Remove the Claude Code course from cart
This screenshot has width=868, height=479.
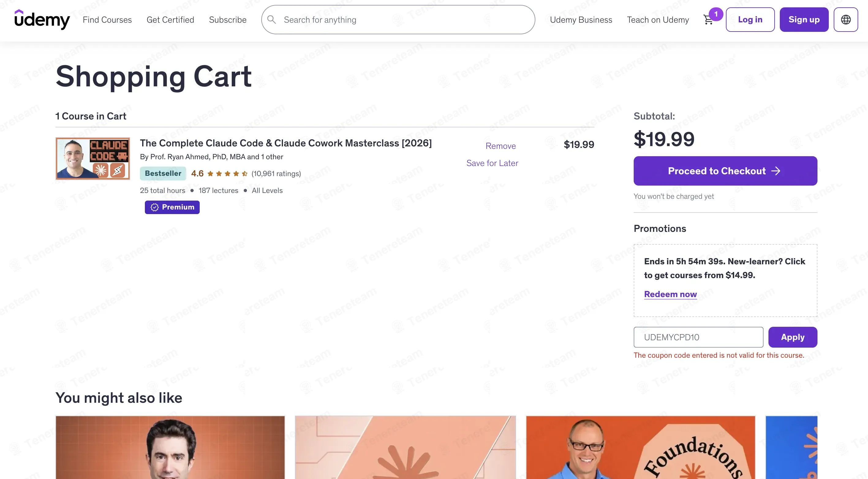[500, 146]
